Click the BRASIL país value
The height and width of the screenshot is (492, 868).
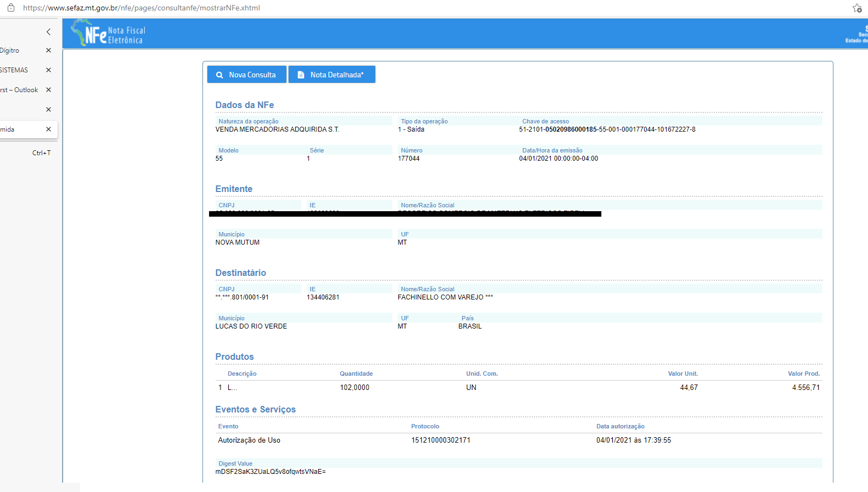point(470,326)
